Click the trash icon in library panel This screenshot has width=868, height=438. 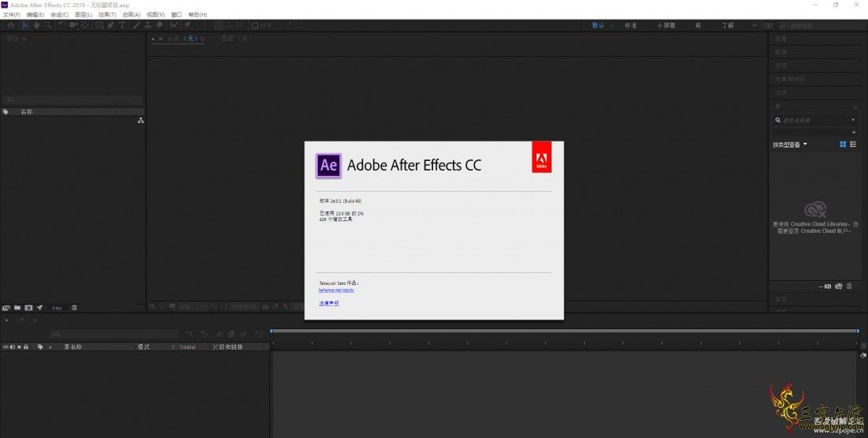click(849, 286)
